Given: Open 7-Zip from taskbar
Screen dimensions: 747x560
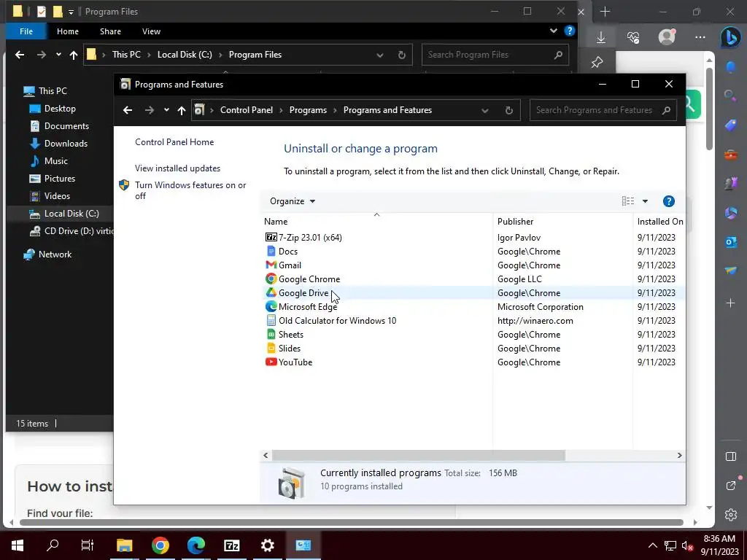Looking at the screenshot, I should 231,545.
